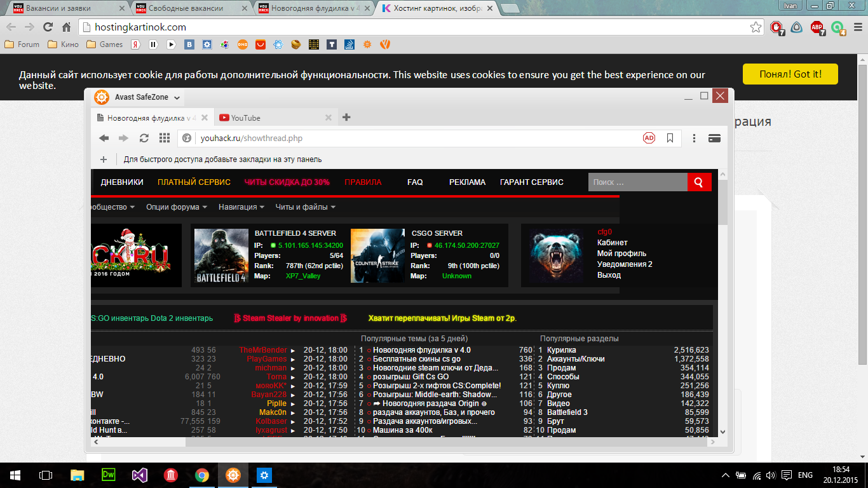868x488 pixels.
Task: Open the red hand AdBlock extension
Action: [776, 27]
